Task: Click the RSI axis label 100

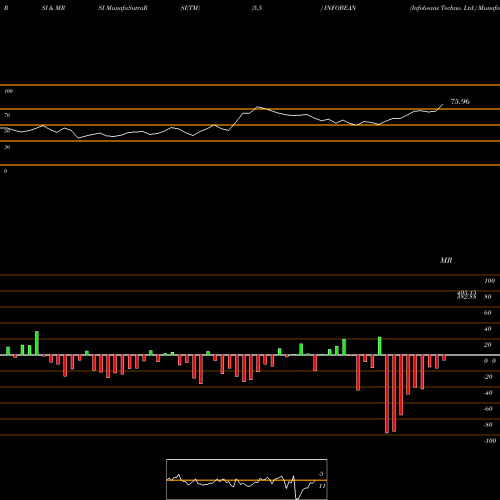Action: [9, 91]
